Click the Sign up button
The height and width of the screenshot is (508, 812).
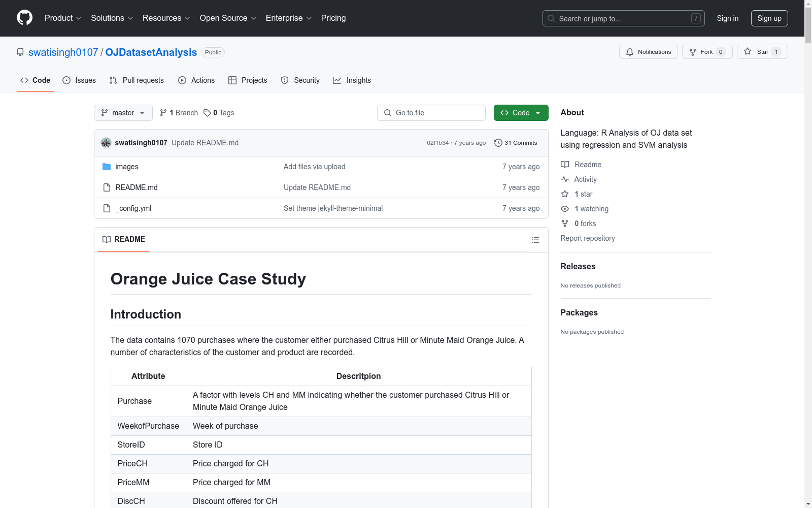coord(769,18)
